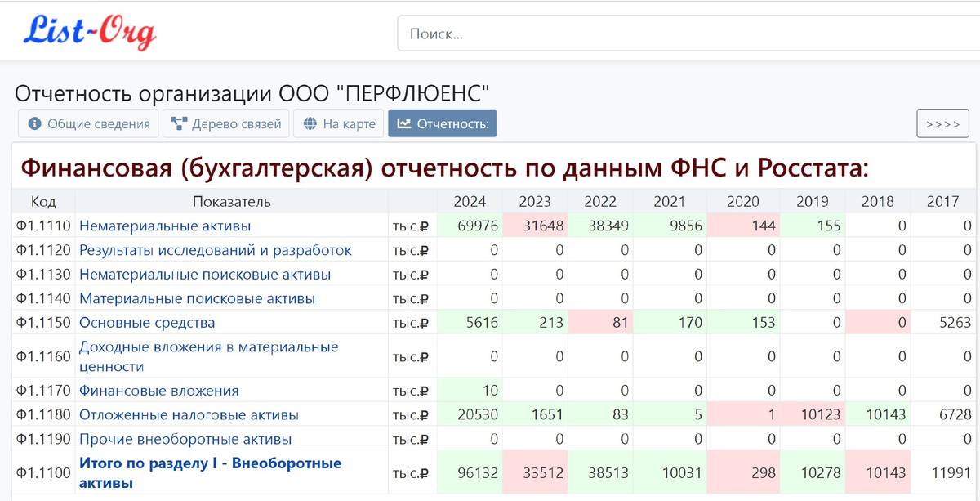Click the 2018 column header

pos(878,202)
